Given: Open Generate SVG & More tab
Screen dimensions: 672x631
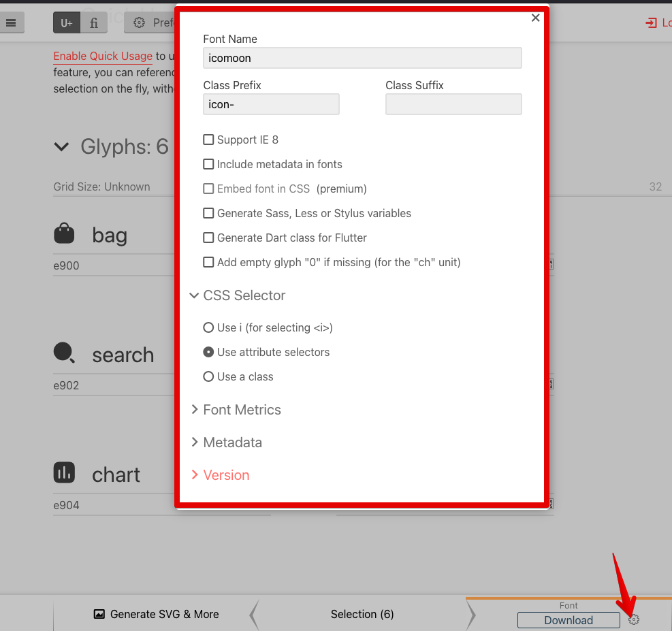Looking at the screenshot, I should pyautogui.click(x=156, y=614).
